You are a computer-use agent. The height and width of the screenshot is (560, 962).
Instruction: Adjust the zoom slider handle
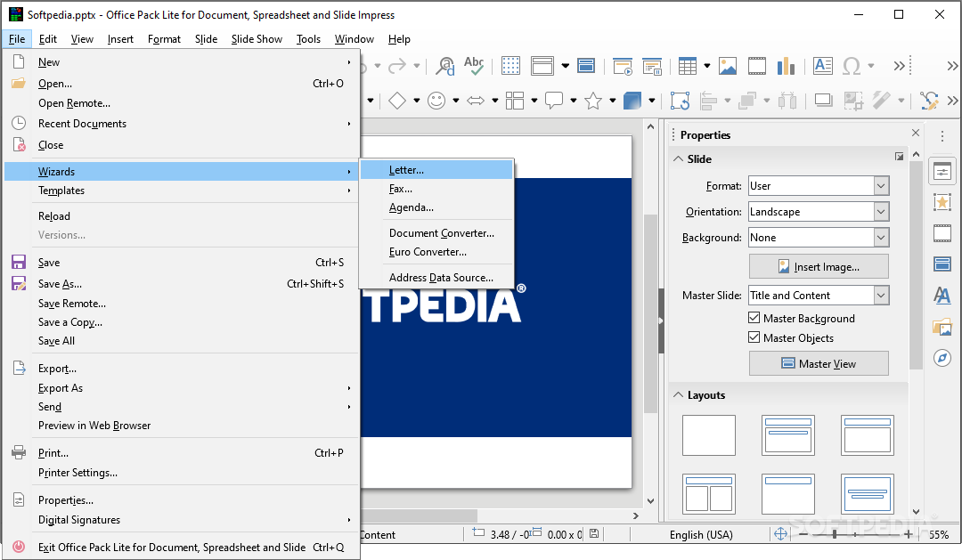point(835,534)
